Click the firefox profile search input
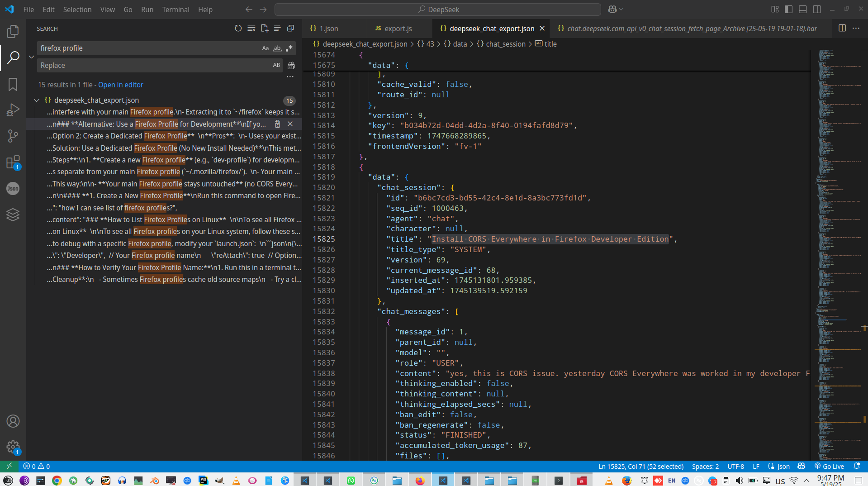Image resolution: width=868 pixels, height=486 pixels. (x=149, y=48)
